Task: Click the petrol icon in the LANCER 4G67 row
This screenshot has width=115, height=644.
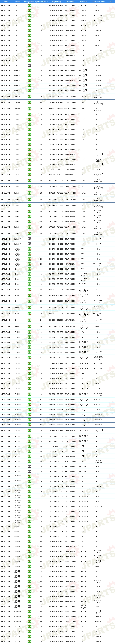Action: 29,441
